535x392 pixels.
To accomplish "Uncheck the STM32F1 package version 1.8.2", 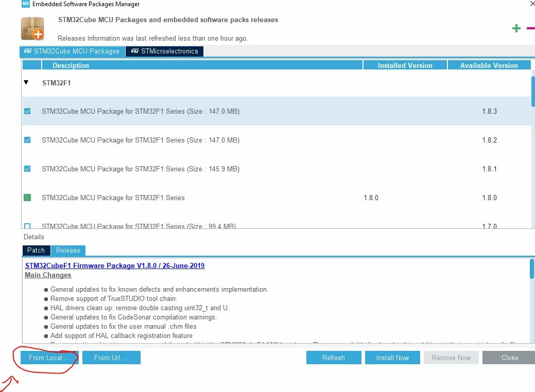I will [27, 140].
